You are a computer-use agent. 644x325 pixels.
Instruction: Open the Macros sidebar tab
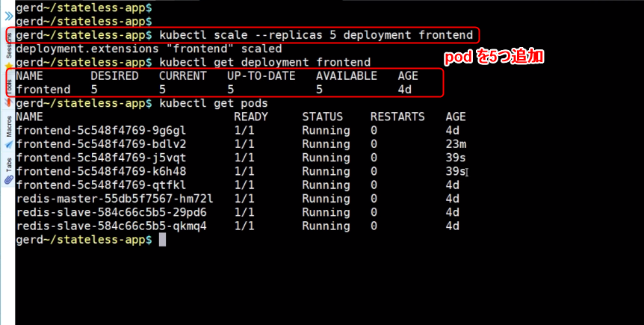tap(9, 131)
